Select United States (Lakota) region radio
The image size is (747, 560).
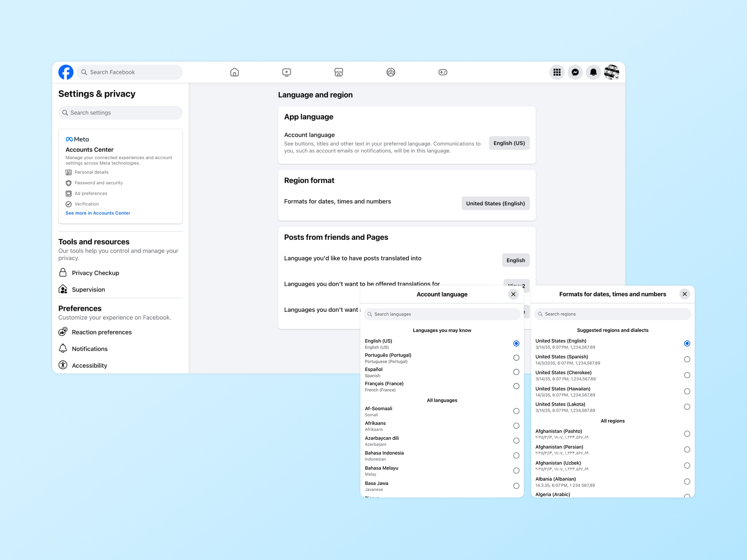click(x=687, y=407)
